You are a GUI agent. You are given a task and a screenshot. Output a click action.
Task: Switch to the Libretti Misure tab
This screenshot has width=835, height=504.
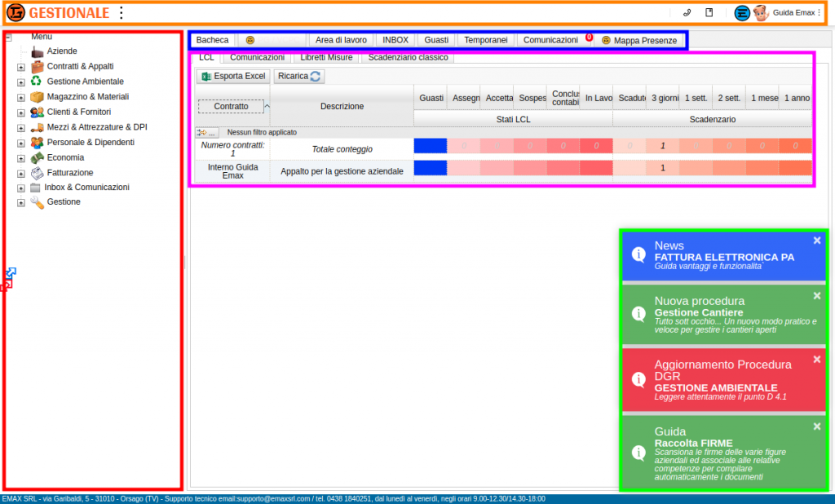(326, 58)
